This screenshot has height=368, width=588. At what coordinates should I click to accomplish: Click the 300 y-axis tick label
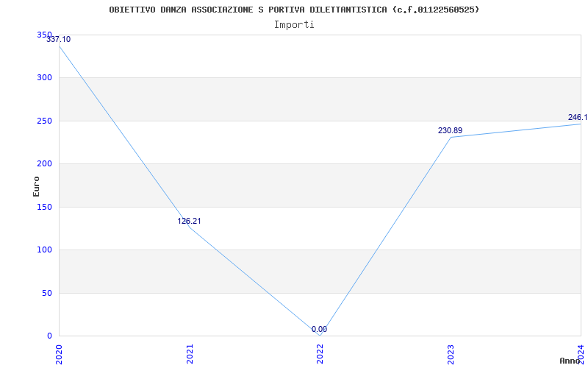(x=44, y=78)
